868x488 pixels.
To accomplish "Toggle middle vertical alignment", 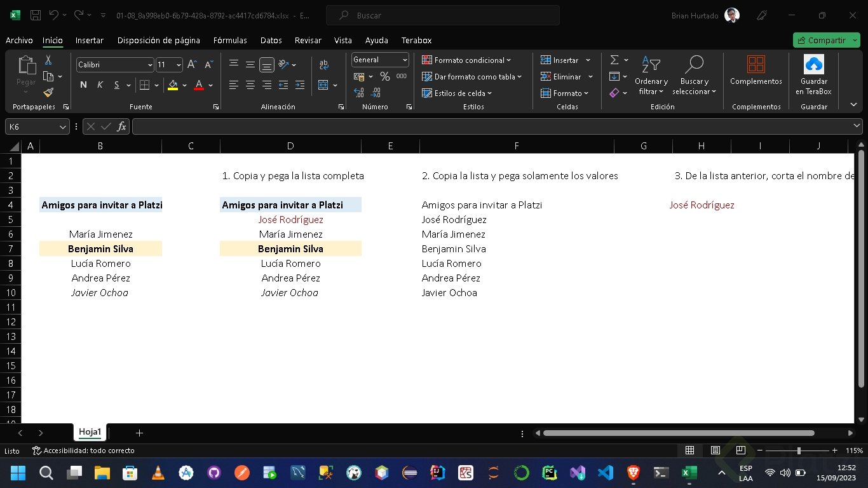I will [x=250, y=64].
